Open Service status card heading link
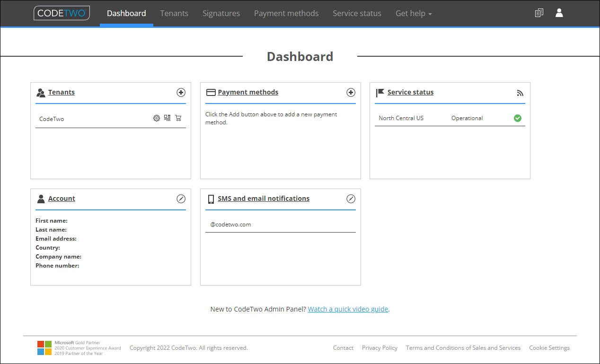This screenshot has width=600, height=364. pos(410,92)
